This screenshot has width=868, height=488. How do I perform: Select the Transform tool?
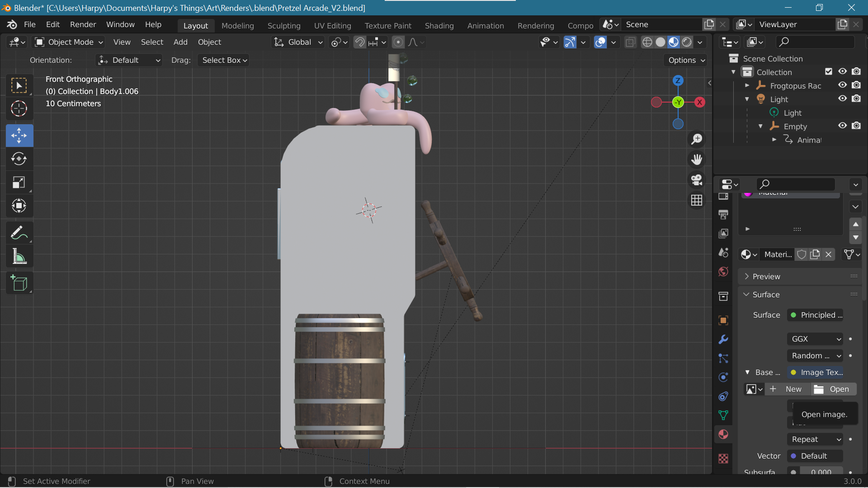(19, 206)
